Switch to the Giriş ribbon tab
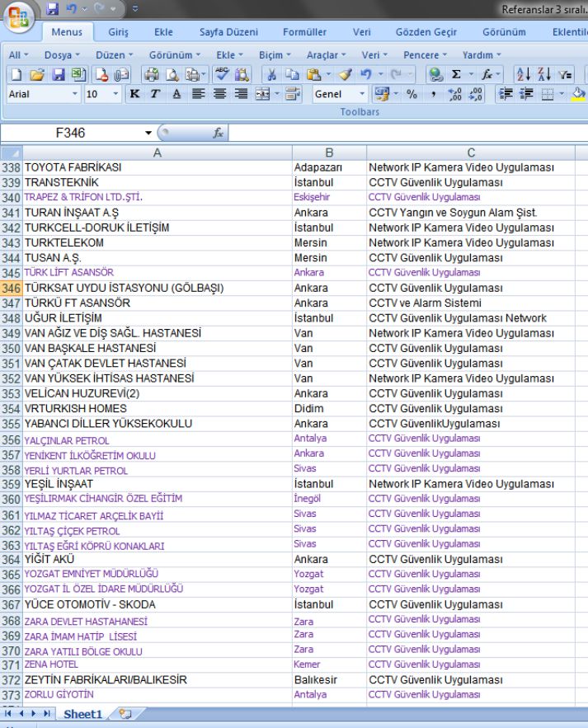Image resolution: width=588 pixels, height=728 pixels. click(x=119, y=32)
